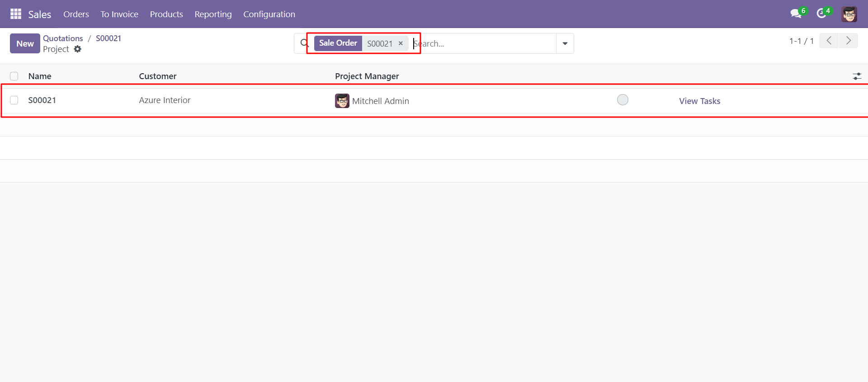The image size is (868, 382).
Task: Open the Reporting menu
Action: pos(213,14)
